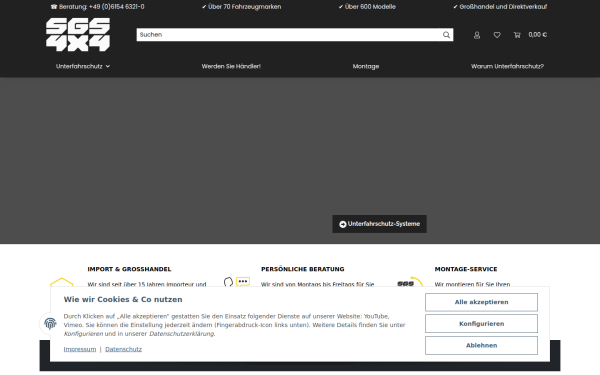Image resolution: width=600 pixels, height=375 pixels.
Task: Open the Datenschutz link
Action: click(x=124, y=349)
